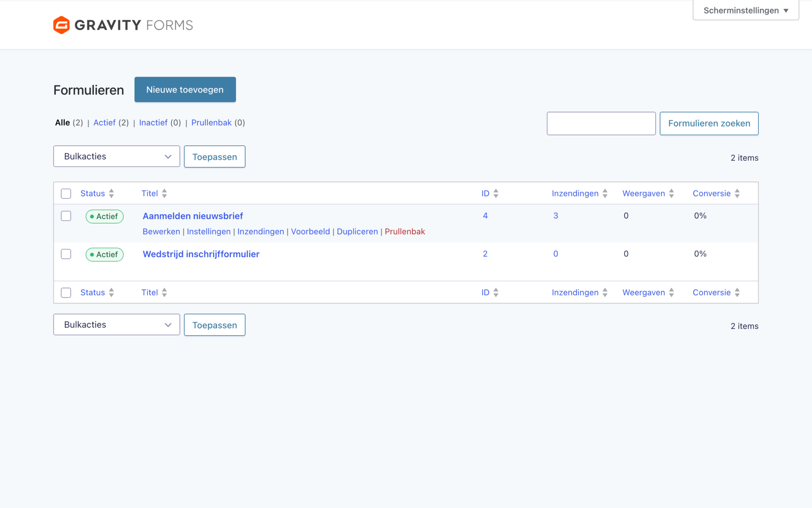Screen dimensions: 812x508
Task: Click Voorbeeld under Aanmelden nieuwsbrief
Action: pos(310,231)
